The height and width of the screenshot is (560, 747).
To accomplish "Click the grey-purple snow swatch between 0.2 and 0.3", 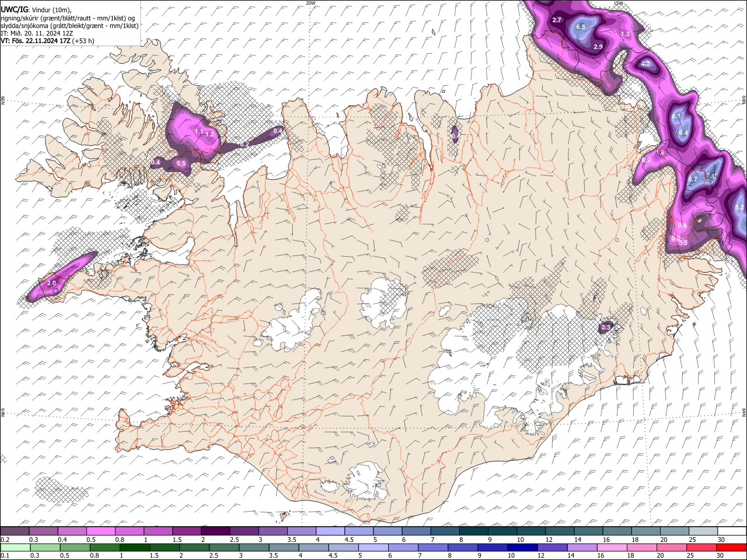I will tap(15, 531).
